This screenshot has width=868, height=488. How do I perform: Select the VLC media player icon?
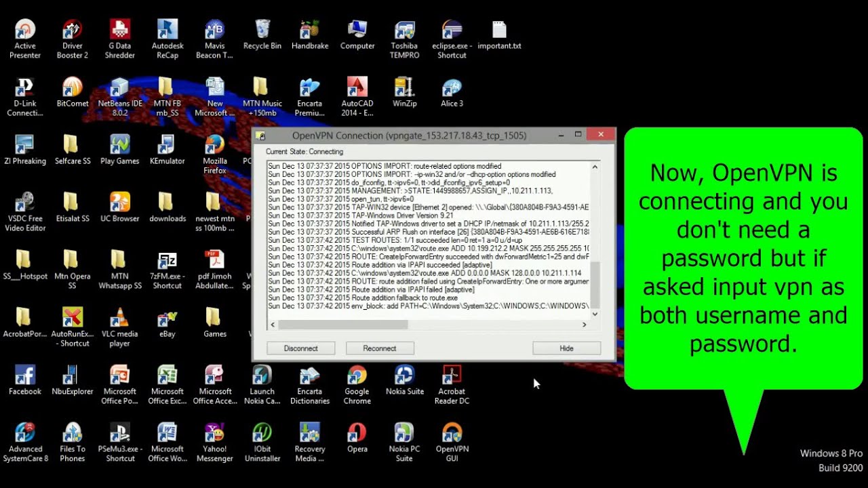(x=120, y=327)
